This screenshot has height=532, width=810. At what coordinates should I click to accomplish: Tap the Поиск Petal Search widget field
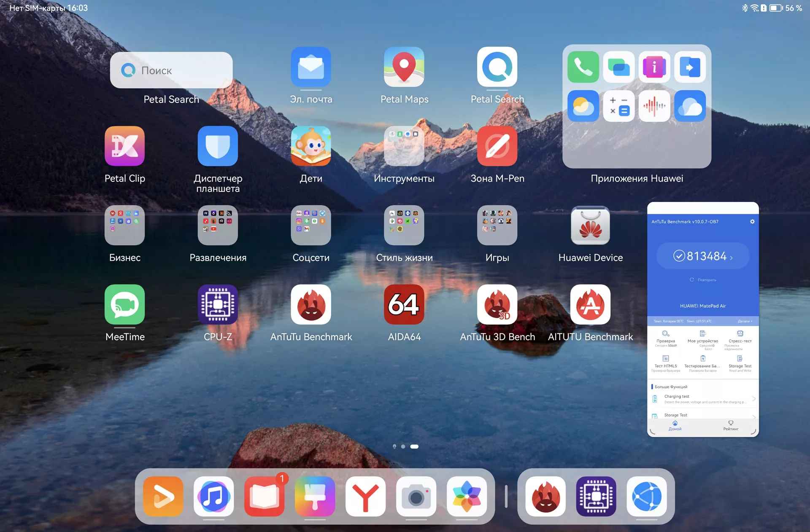click(x=171, y=70)
